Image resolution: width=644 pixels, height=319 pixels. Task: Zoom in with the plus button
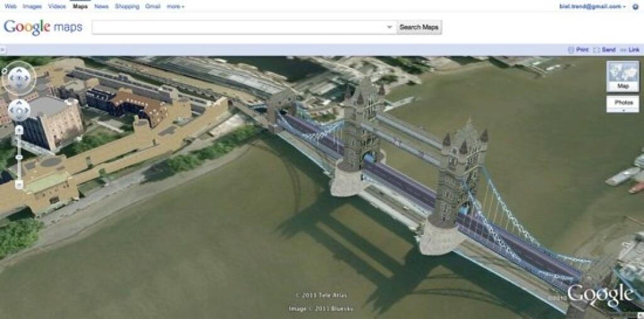coord(19,130)
